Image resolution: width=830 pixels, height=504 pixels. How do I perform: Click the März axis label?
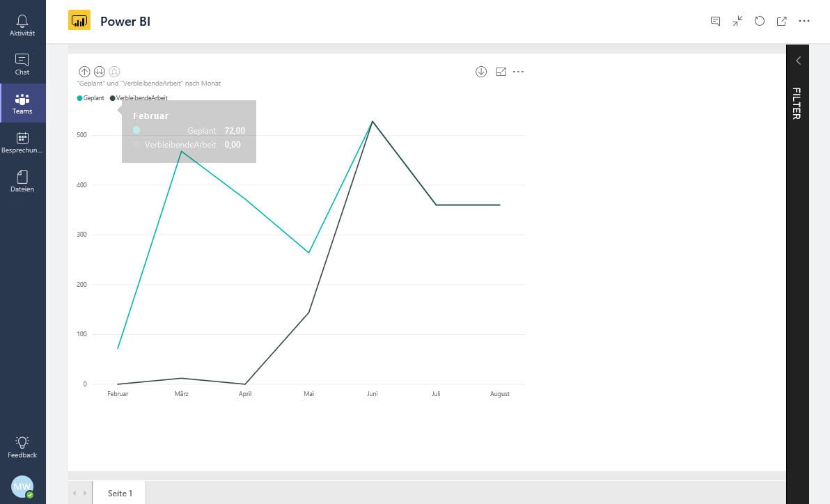(x=182, y=393)
